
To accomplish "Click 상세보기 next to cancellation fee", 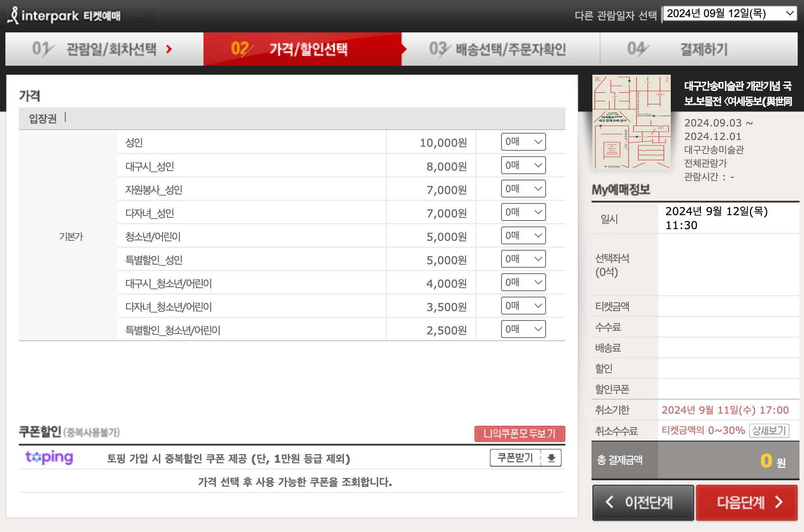I will click(769, 431).
